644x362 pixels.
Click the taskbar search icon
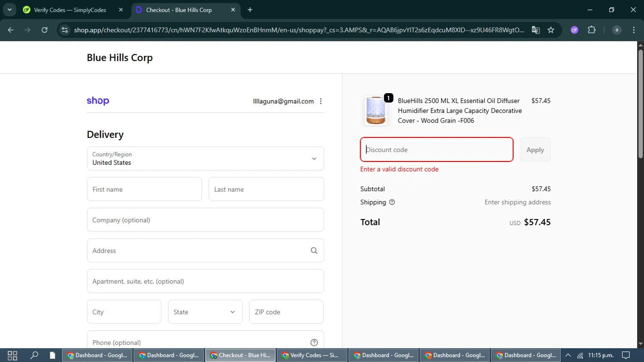click(x=34, y=355)
